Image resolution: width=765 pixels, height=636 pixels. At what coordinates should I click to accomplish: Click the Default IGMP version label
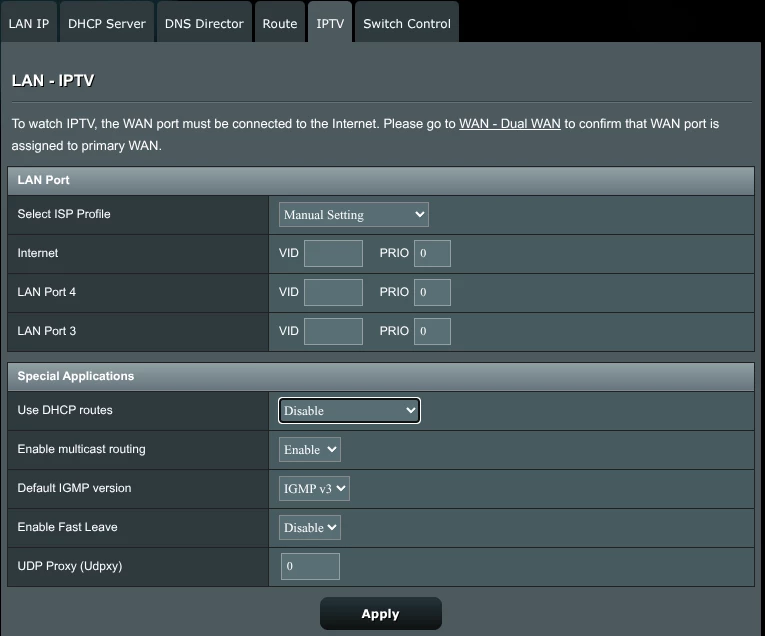point(74,488)
